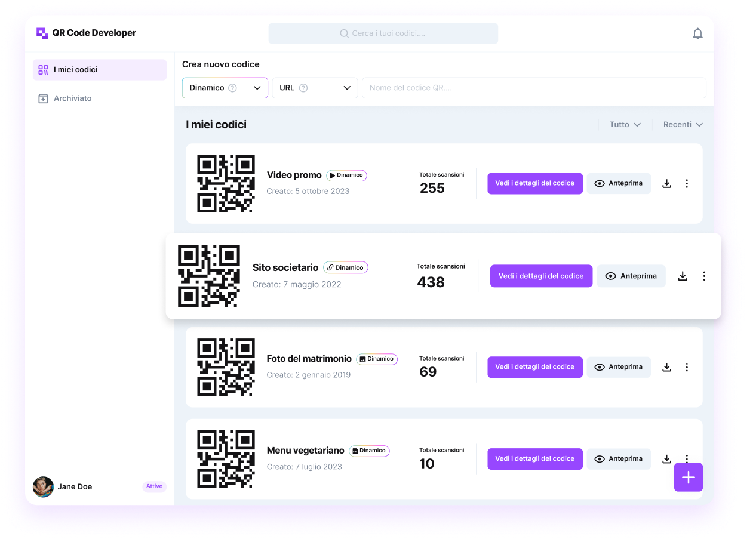Download the Video promo QR code
This screenshot has width=756, height=539.
click(x=666, y=183)
